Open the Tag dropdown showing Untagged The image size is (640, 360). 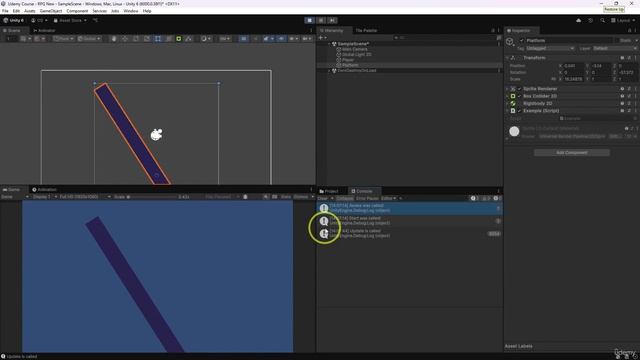point(550,48)
